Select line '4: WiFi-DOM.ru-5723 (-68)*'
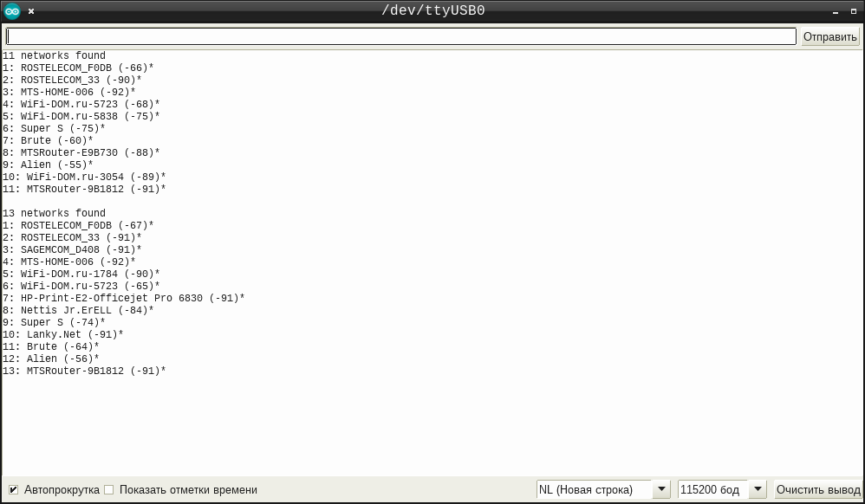Image resolution: width=865 pixels, height=504 pixels. (81, 104)
